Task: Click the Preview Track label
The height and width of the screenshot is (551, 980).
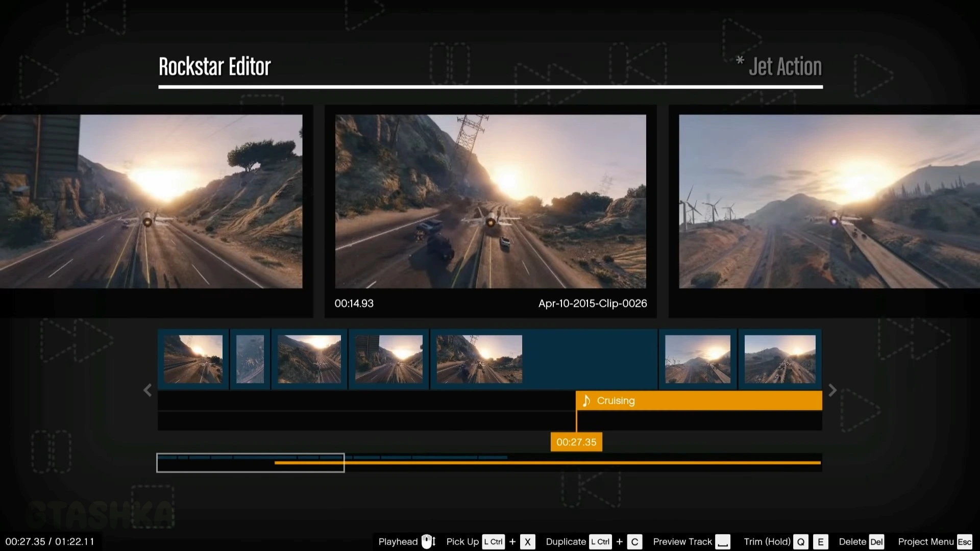Action: pyautogui.click(x=682, y=542)
